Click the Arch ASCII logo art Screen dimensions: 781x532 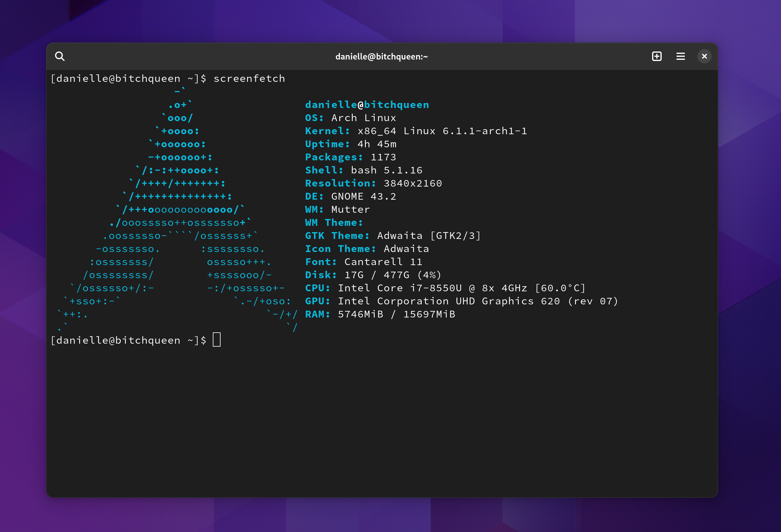click(x=177, y=209)
